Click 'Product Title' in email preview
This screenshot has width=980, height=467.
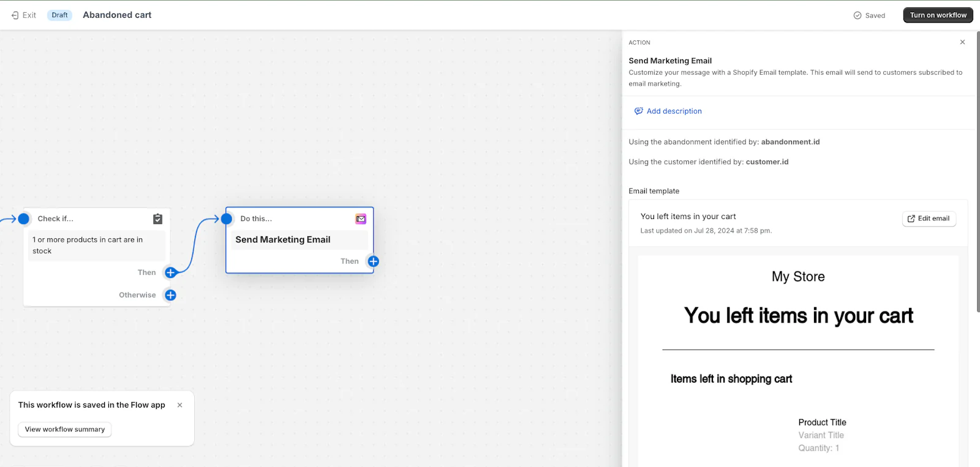click(x=822, y=422)
